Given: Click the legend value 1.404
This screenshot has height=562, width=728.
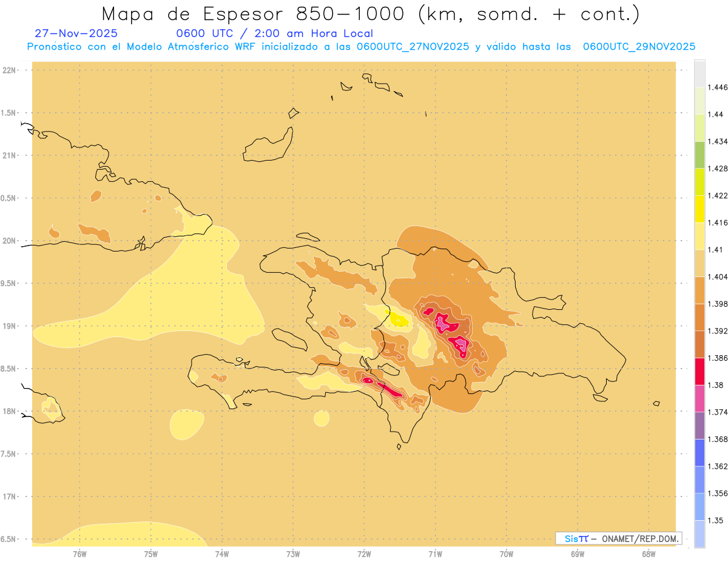Looking at the screenshot, I should [x=718, y=277].
